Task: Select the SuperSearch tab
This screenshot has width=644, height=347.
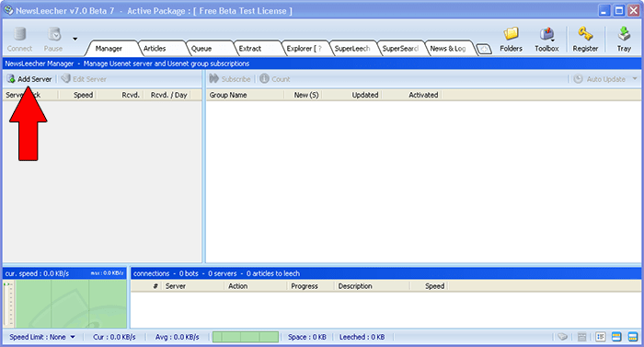Action: [400, 49]
